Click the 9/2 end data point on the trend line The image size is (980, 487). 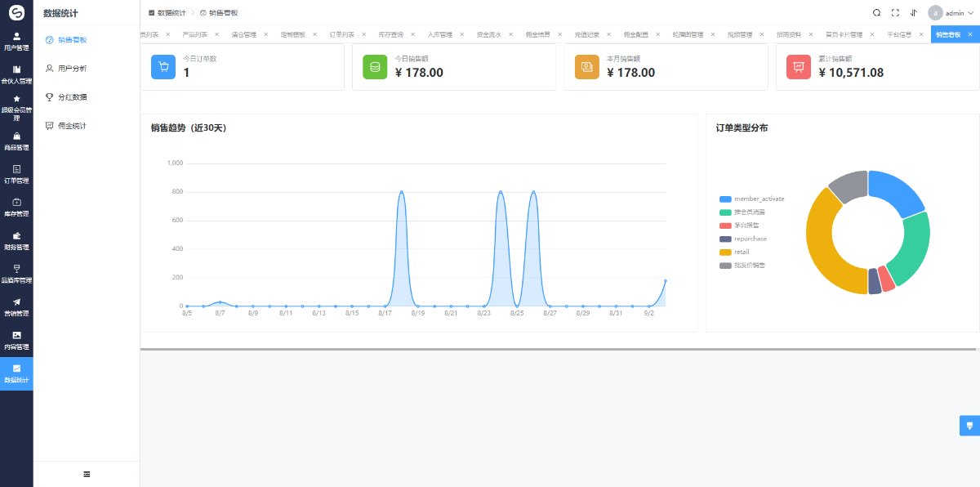click(666, 281)
